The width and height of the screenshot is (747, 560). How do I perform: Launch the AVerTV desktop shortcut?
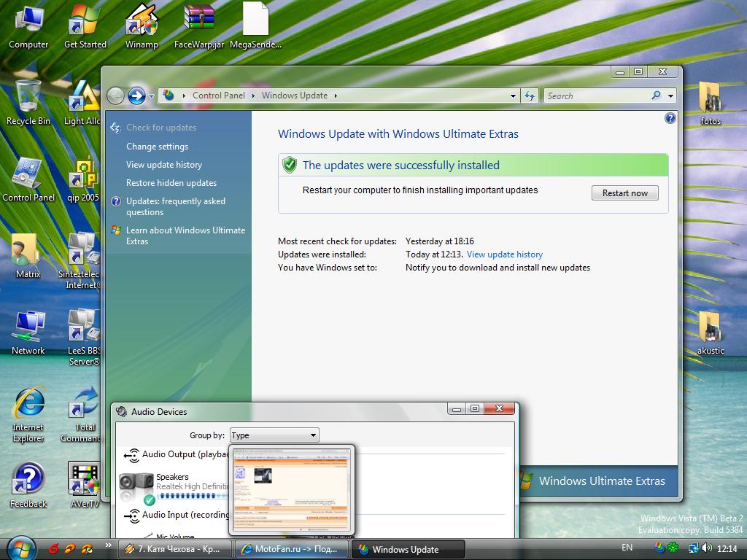click(85, 486)
